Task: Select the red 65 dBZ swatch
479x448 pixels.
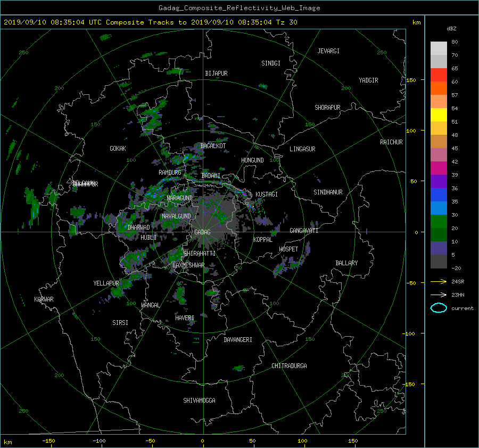Action: (439, 75)
